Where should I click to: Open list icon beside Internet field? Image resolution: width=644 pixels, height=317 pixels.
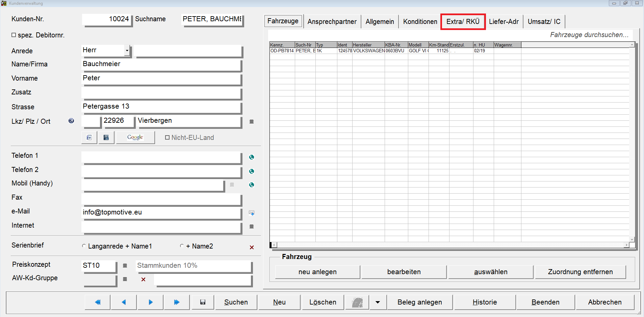pyautogui.click(x=252, y=226)
